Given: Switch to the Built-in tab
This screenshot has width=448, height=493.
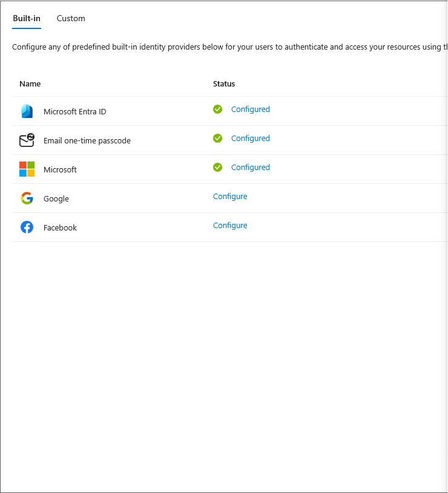Looking at the screenshot, I should click(27, 19).
